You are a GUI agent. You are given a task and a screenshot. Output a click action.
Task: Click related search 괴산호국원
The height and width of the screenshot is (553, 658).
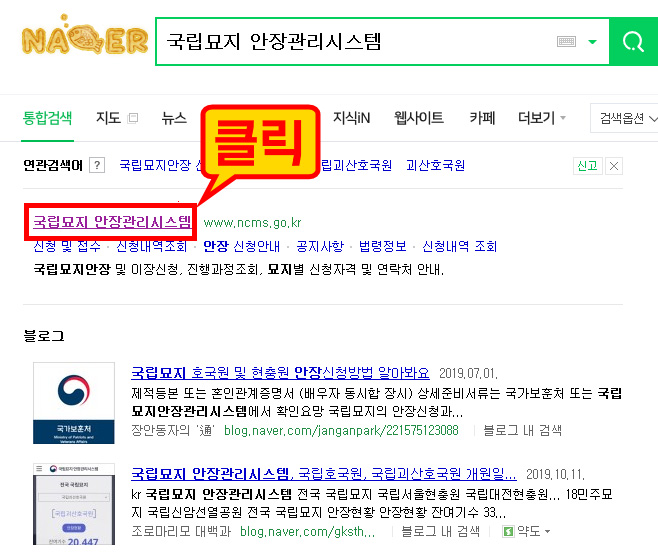(x=436, y=165)
